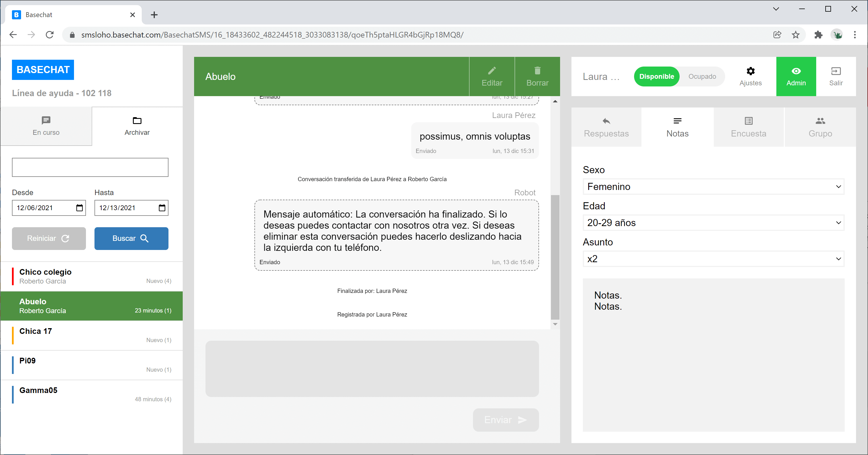Open the Chico colegio conversation

pos(92,276)
